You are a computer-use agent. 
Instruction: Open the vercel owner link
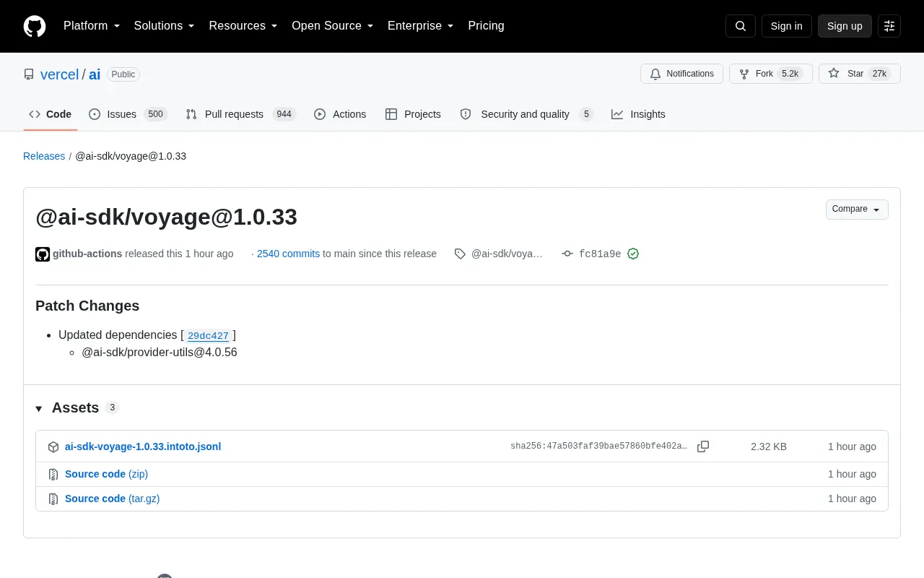59,74
